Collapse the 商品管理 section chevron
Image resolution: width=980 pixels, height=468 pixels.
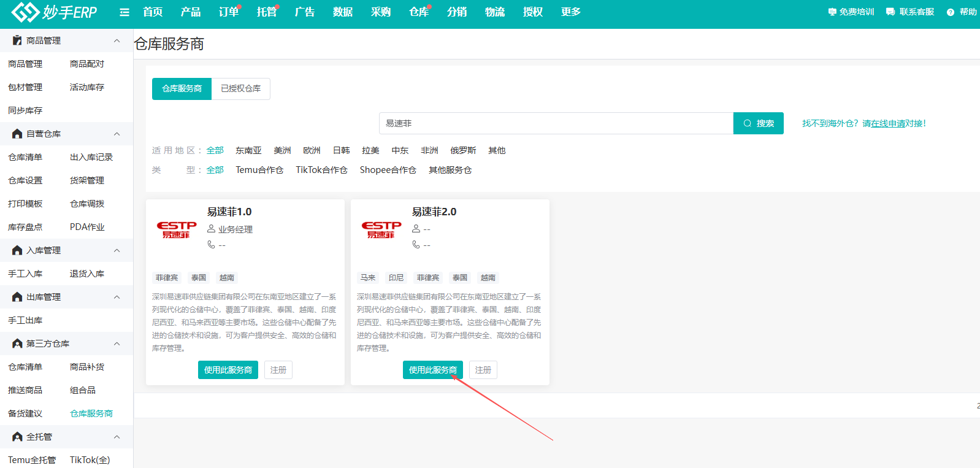[117, 40]
